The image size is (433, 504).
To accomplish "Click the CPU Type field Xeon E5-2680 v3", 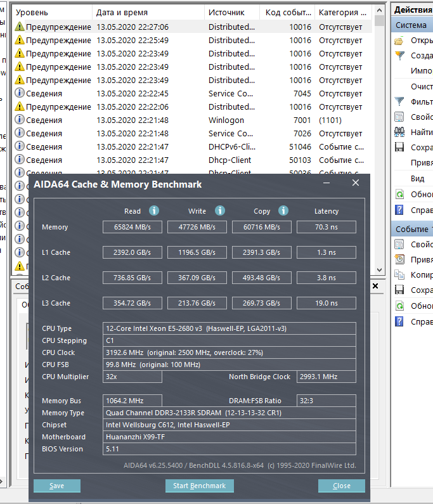I will click(x=229, y=328).
